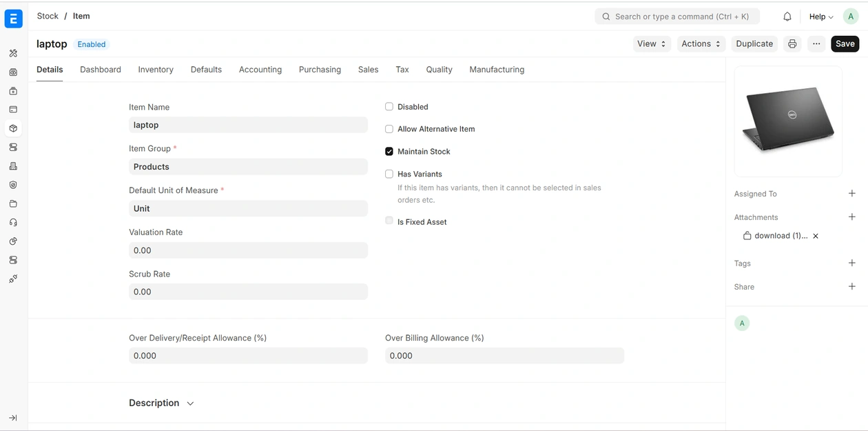Add an attachment using the plus icon
Viewport: 868px width, 431px height.
[x=851, y=217]
